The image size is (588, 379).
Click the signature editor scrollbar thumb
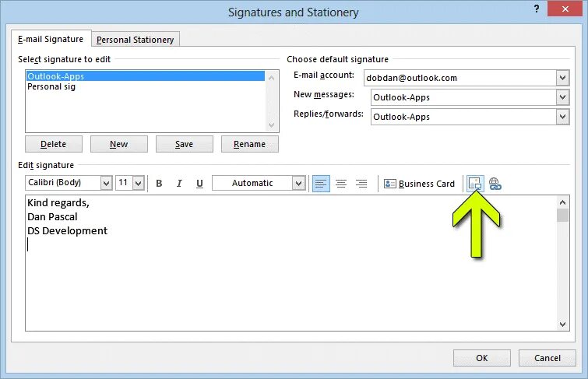point(562,216)
